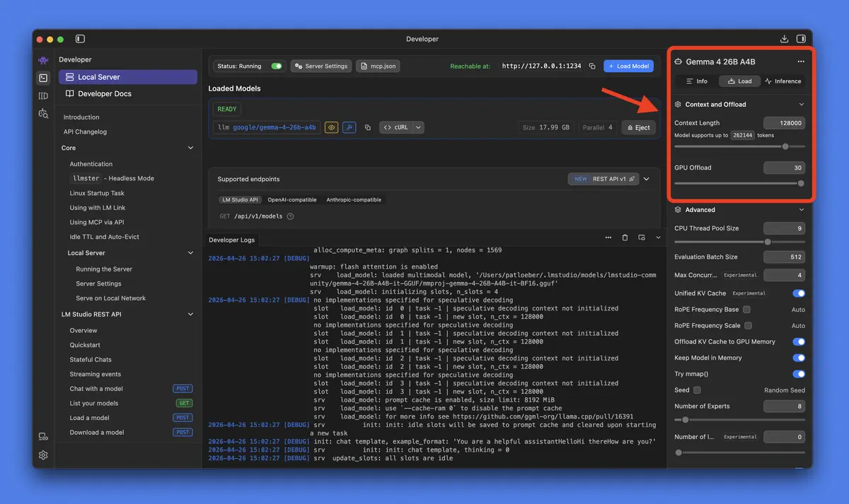Open the Chat with a model POST entry
The width and height of the screenshot is (849, 504).
(131, 389)
